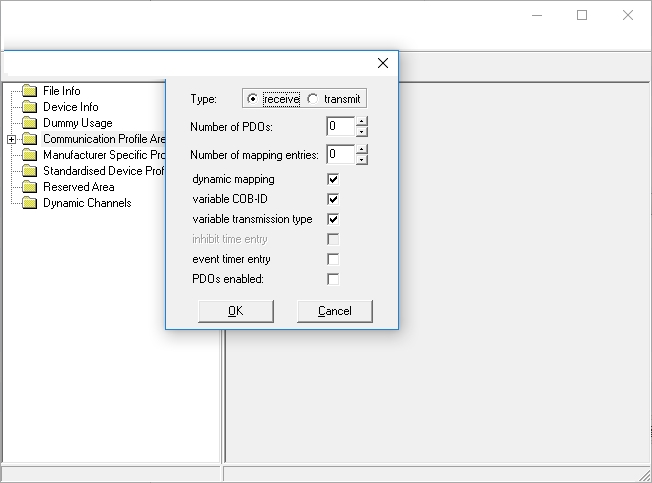The width and height of the screenshot is (652, 483).
Task: Disable variable transmission type checkbox
Action: (x=333, y=219)
